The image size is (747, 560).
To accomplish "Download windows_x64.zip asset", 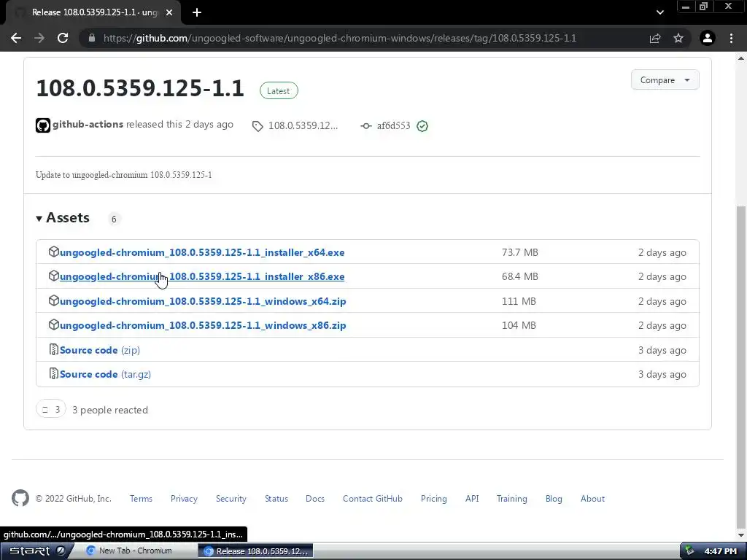I will pos(203,301).
